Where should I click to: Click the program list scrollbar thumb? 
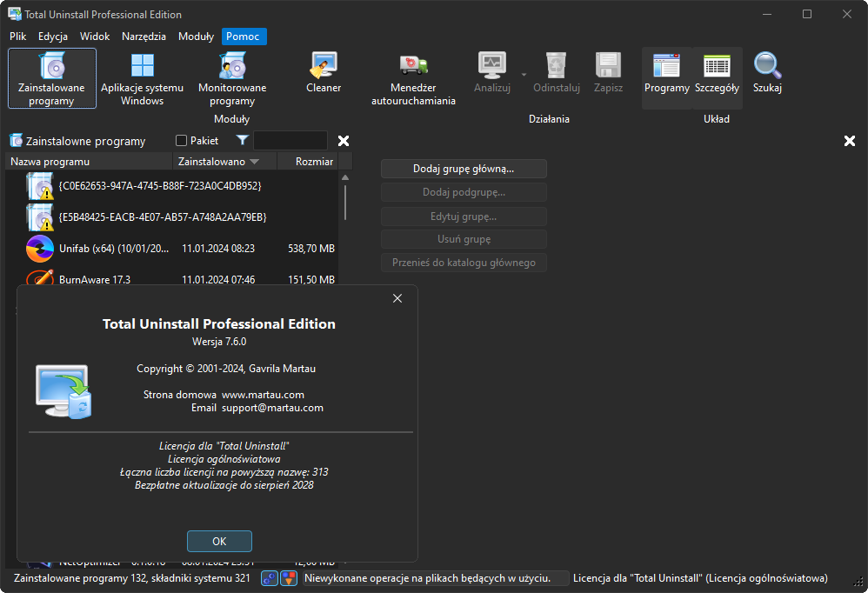coord(345,203)
